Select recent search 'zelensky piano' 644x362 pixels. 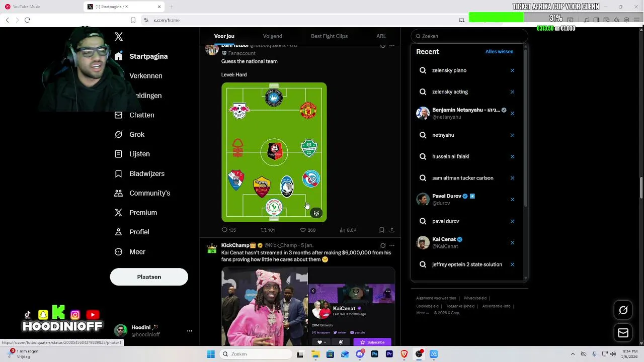tap(449, 70)
